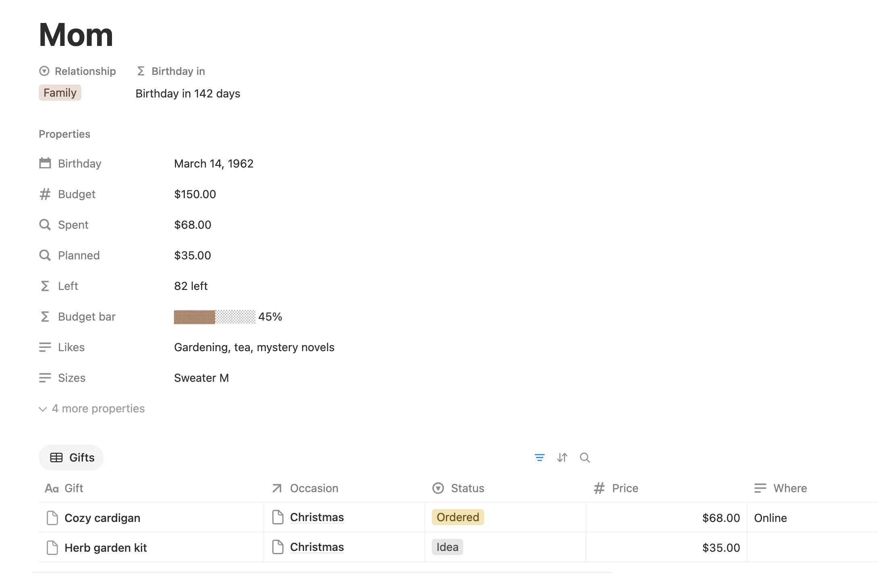Click the March 14, 1962 birthday value
The width and height of the screenshot is (878, 588).
[213, 164]
